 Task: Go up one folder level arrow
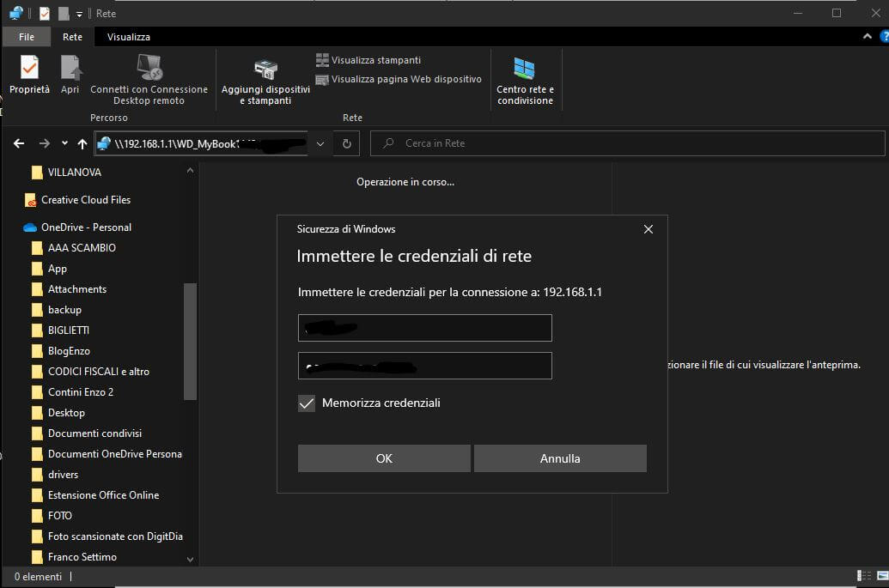pos(82,143)
